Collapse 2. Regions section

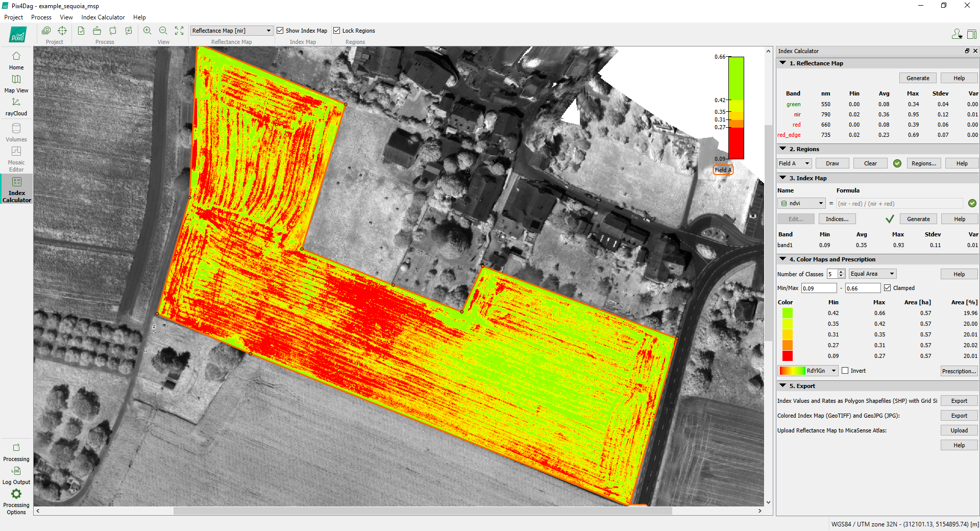[783, 149]
